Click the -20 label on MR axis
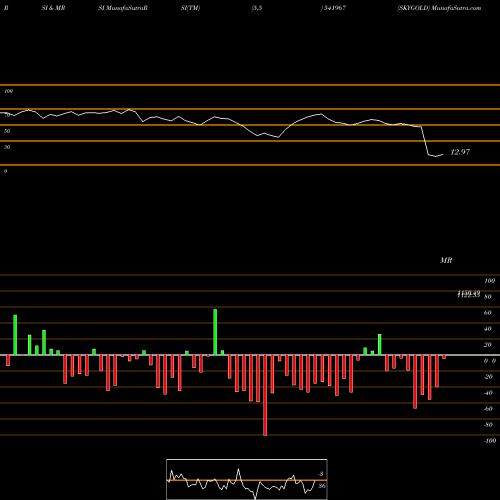The height and width of the screenshot is (500, 500). [488, 377]
